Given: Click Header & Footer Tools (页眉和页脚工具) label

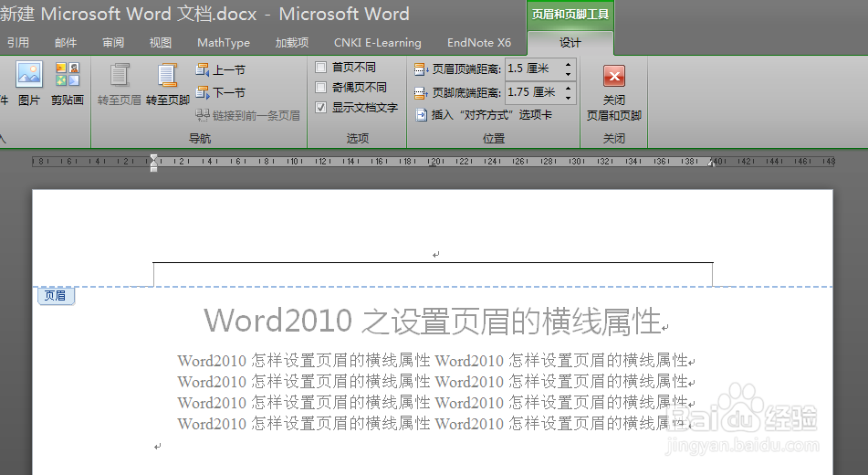Looking at the screenshot, I should pyautogui.click(x=570, y=15).
